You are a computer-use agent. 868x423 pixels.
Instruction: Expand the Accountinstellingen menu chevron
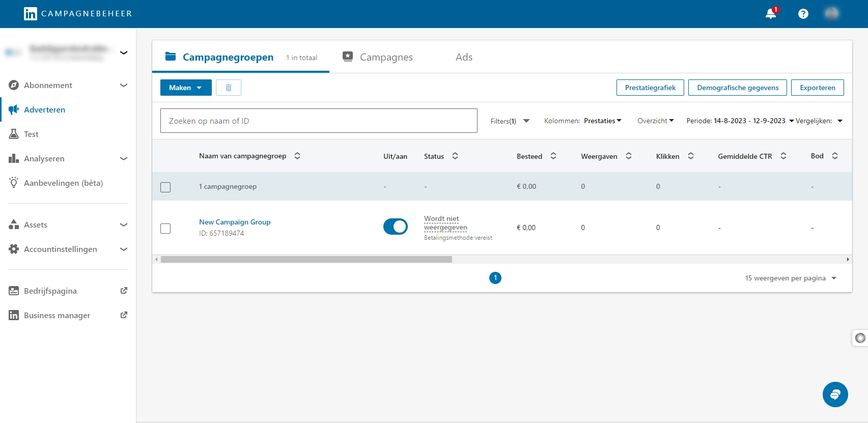point(124,249)
